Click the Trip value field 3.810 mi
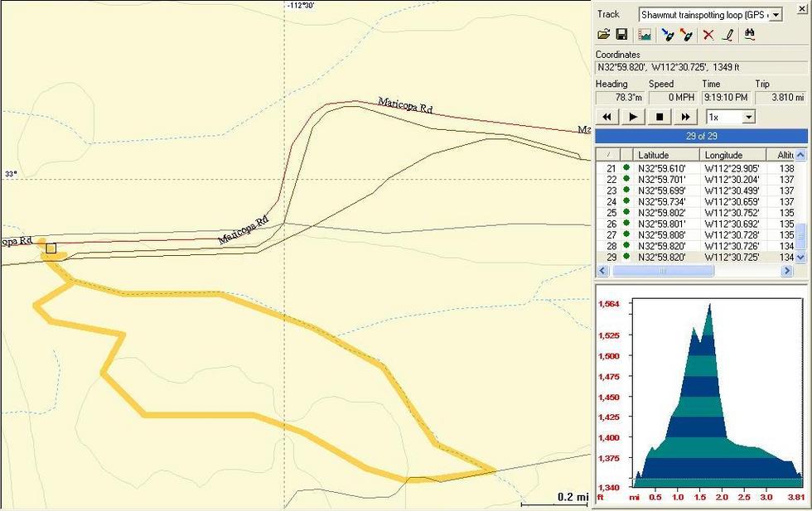This screenshot has height=511, width=812. point(781,98)
